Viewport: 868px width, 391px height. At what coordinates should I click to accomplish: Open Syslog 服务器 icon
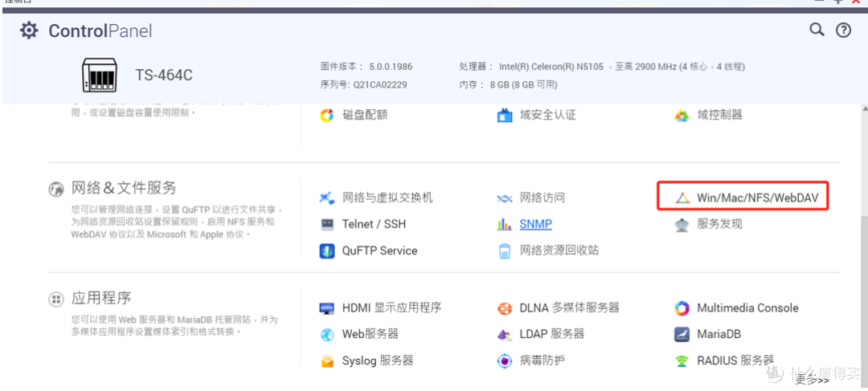tap(327, 361)
